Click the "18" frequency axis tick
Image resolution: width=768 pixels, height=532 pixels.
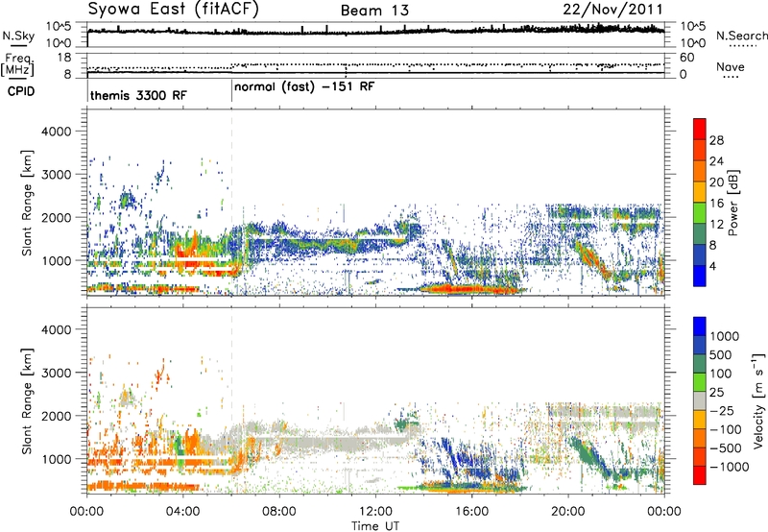pyautogui.click(x=64, y=58)
